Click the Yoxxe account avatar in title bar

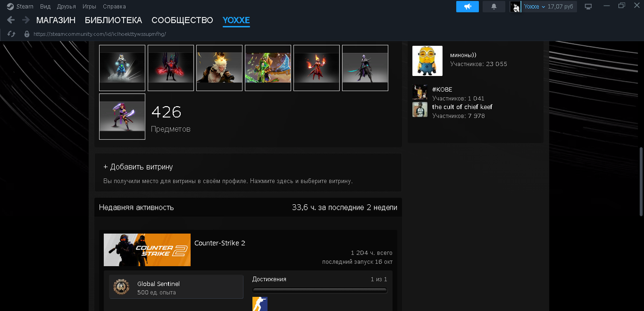pyautogui.click(x=516, y=7)
